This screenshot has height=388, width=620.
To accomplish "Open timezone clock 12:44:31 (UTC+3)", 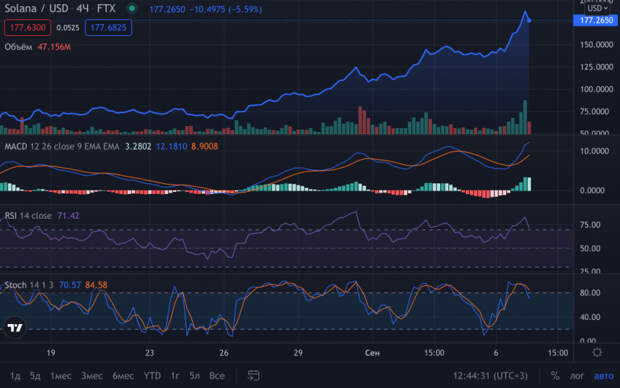I will coord(490,376).
